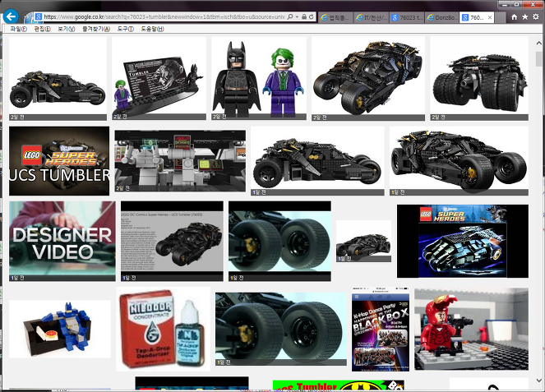
Task: Click the scrollbar up arrow
Action: coord(538,43)
